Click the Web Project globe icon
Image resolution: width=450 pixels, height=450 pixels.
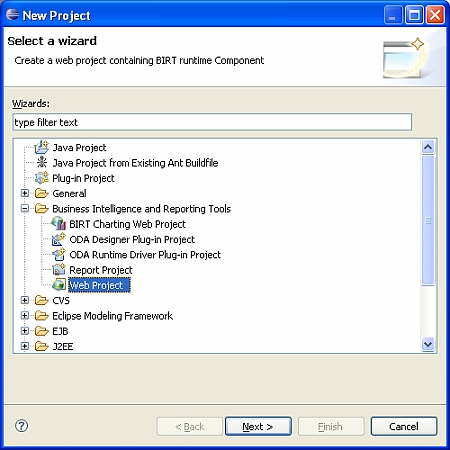click(59, 285)
